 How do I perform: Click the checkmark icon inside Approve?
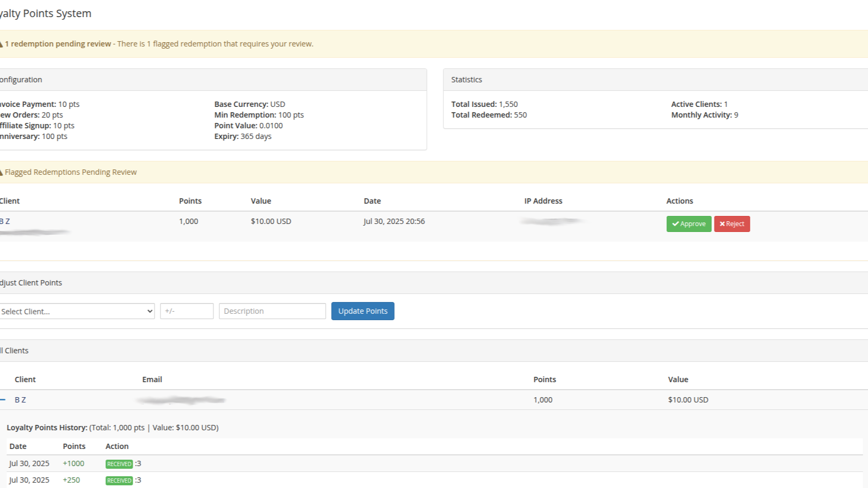point(675,224)
